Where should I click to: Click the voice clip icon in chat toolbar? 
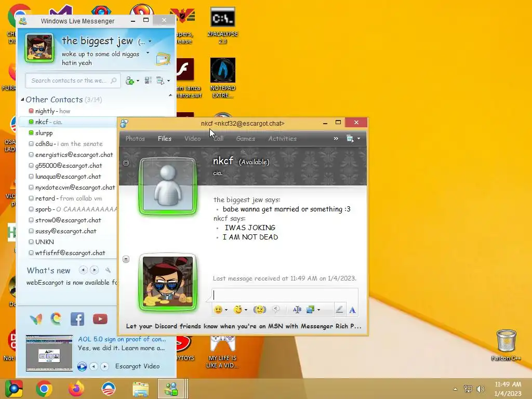[x=276, y=309]
